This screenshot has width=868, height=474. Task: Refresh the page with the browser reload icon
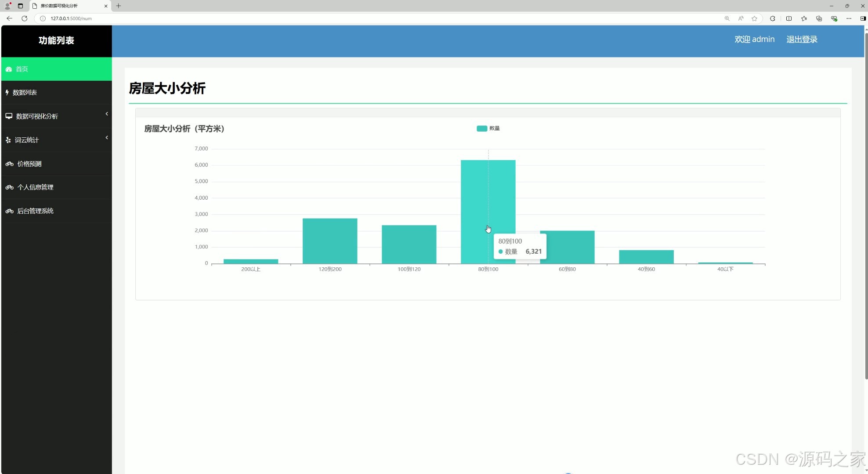[25, 18]
